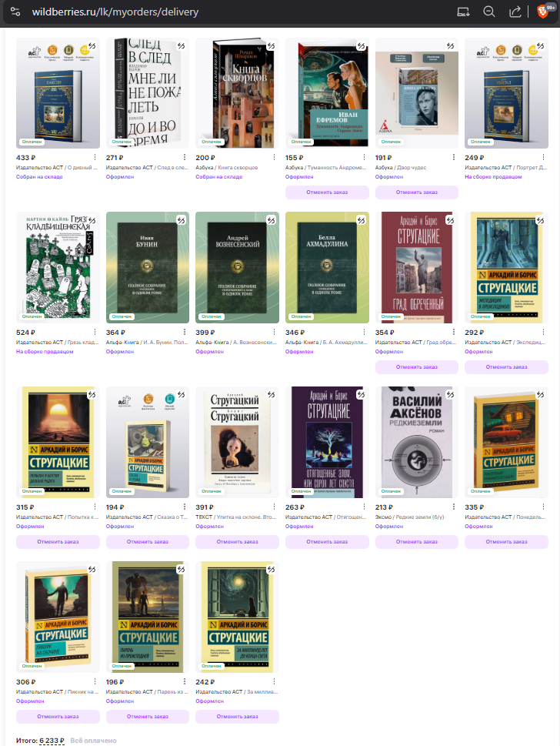Click the install app icon in address bar
Image resolution: width=560 pixels, height=746 pixels.
463,12
